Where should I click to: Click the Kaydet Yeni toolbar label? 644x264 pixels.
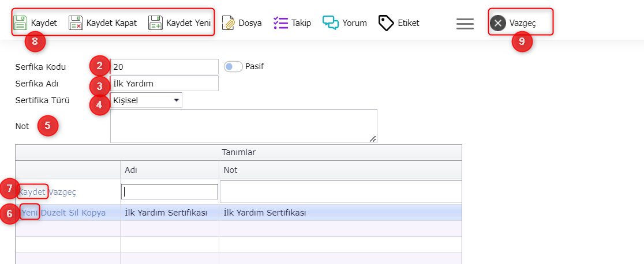189,23
